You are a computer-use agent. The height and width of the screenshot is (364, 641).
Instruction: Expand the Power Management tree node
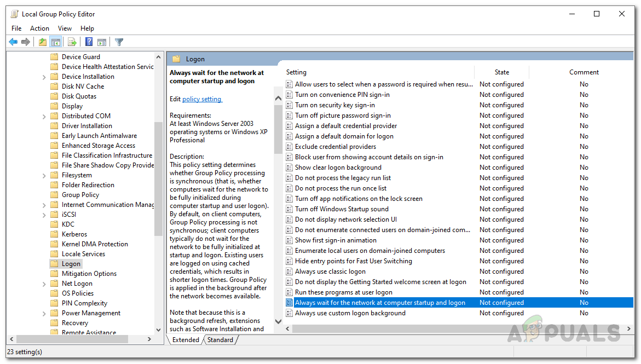point(44,314)
